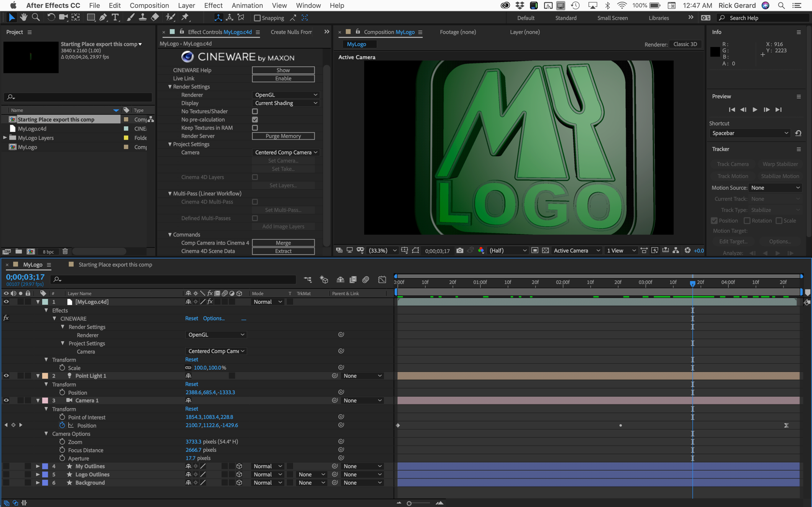Open CINEWARE Options link in timeline
812x507 pixels.
point(214,318)
